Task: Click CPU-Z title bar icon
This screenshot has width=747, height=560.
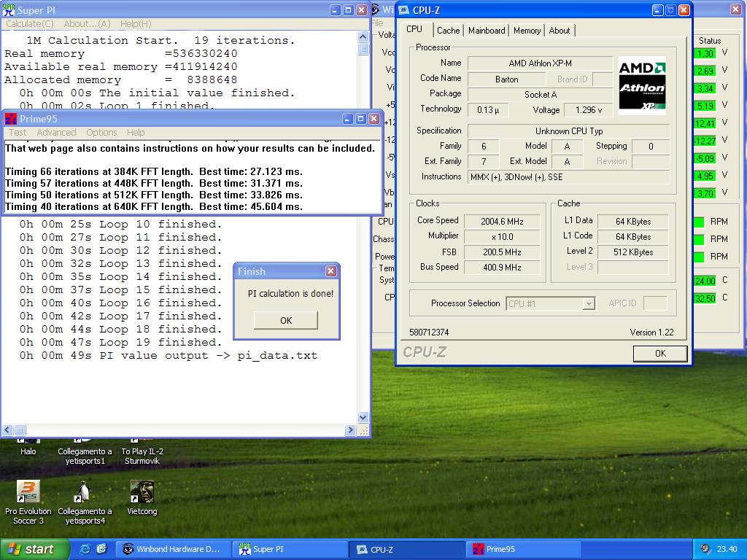Action: 403,10
